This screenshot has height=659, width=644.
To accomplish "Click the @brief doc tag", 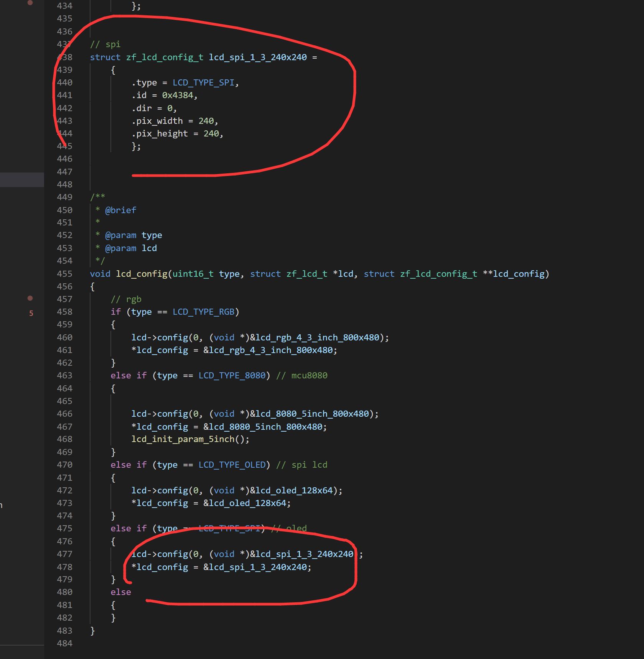I will [x=121, y=210].
